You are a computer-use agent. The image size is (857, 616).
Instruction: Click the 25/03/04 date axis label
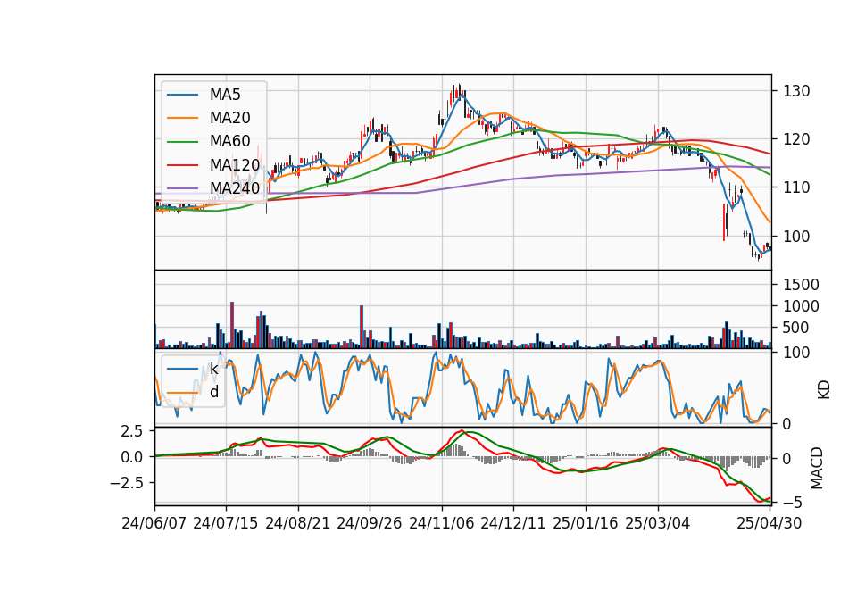[x=658, y=523]
